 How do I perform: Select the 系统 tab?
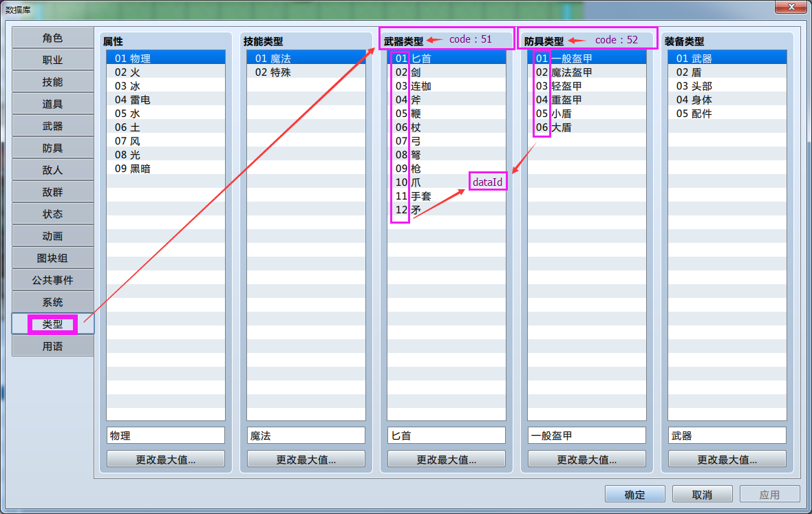[52, 302]
